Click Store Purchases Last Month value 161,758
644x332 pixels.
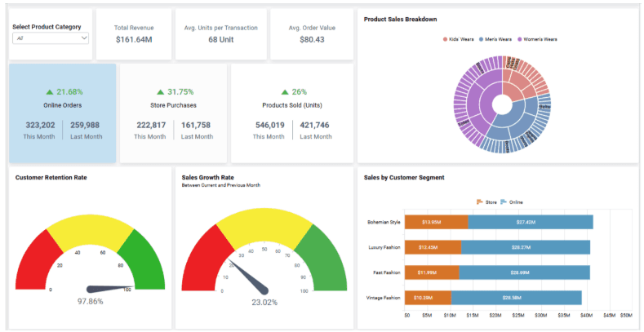(197, 125)
